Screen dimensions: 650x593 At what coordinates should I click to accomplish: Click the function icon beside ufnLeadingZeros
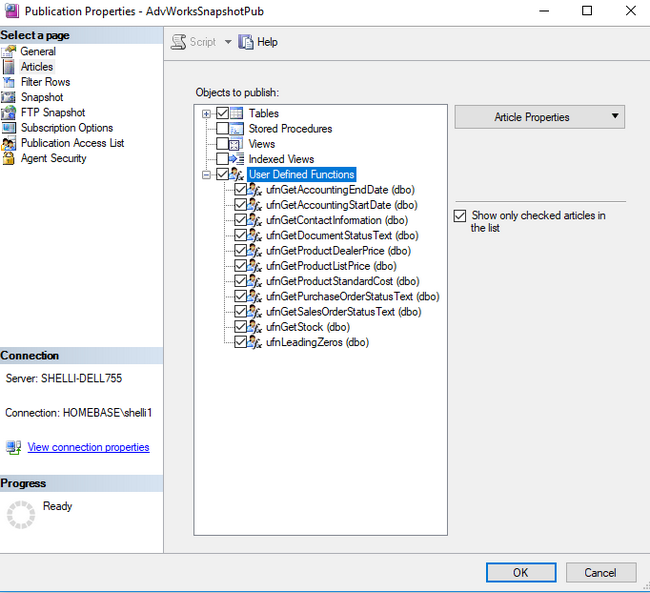tap(255, 343)
